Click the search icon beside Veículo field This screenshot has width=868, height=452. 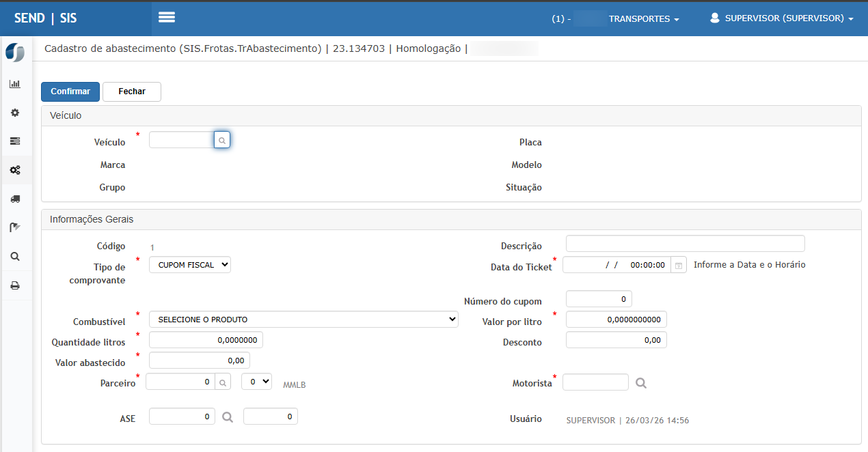(x=222, y=140)
